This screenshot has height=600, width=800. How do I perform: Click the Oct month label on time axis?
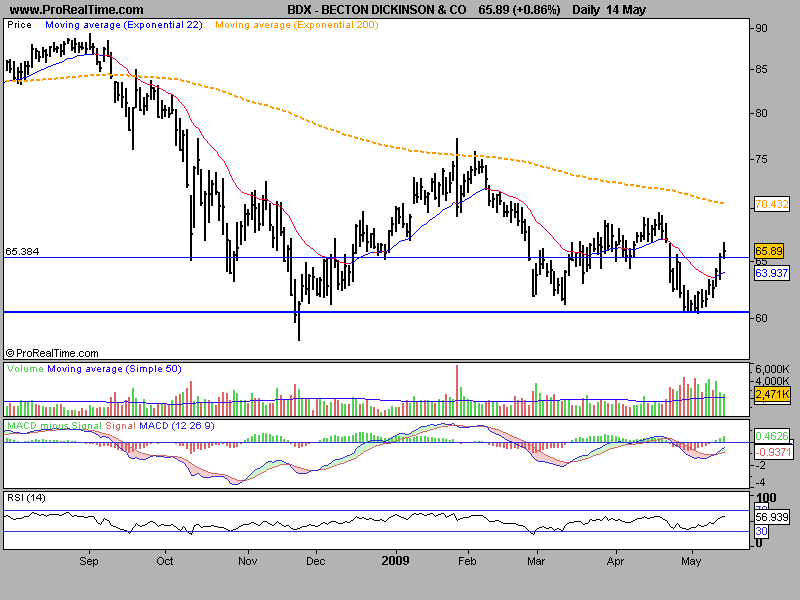point(165,561)
